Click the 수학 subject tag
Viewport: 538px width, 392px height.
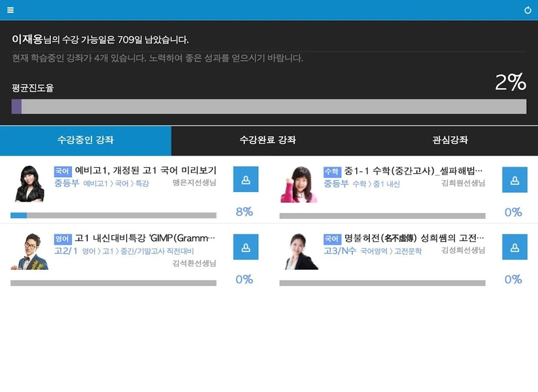(332, 171)
